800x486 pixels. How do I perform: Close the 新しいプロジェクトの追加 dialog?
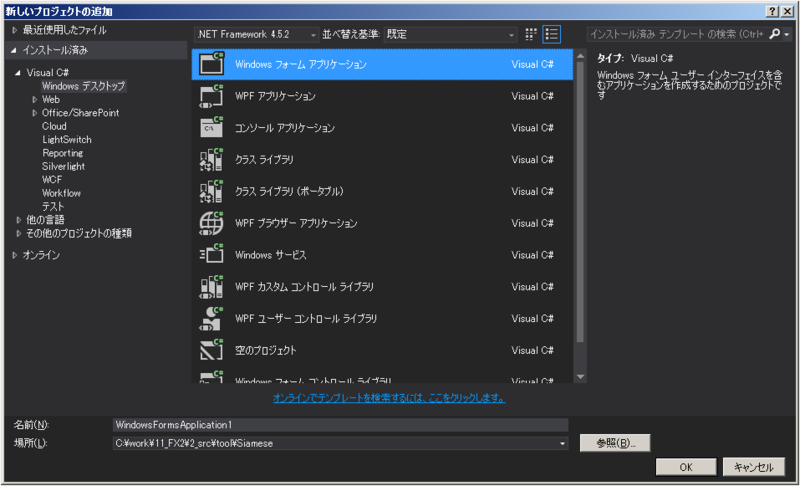point(787,11)
